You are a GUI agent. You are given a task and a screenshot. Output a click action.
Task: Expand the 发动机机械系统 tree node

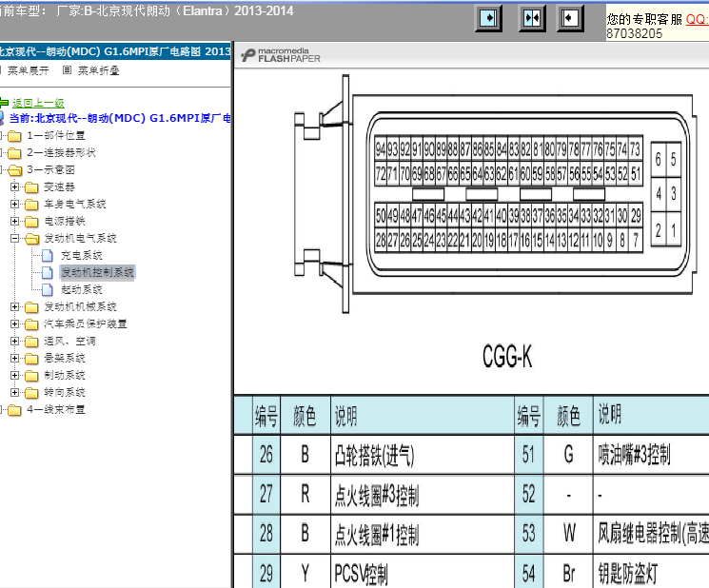click(15, 307)
